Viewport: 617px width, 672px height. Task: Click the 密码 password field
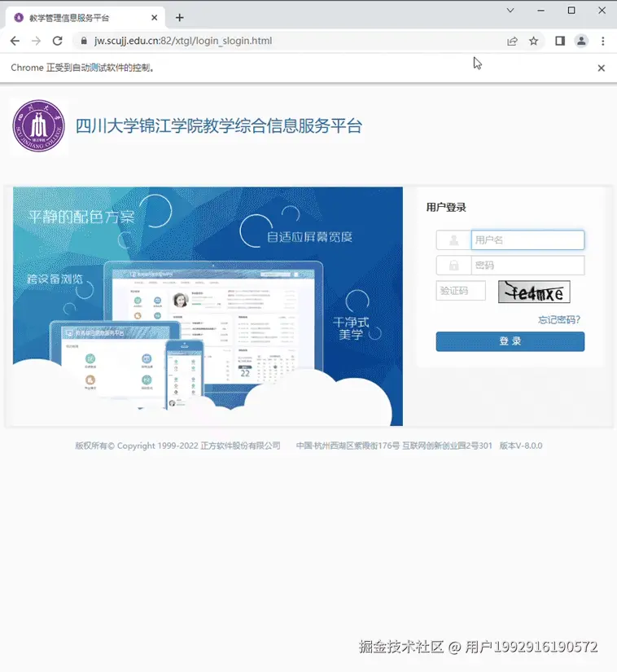tap(527, 266)
